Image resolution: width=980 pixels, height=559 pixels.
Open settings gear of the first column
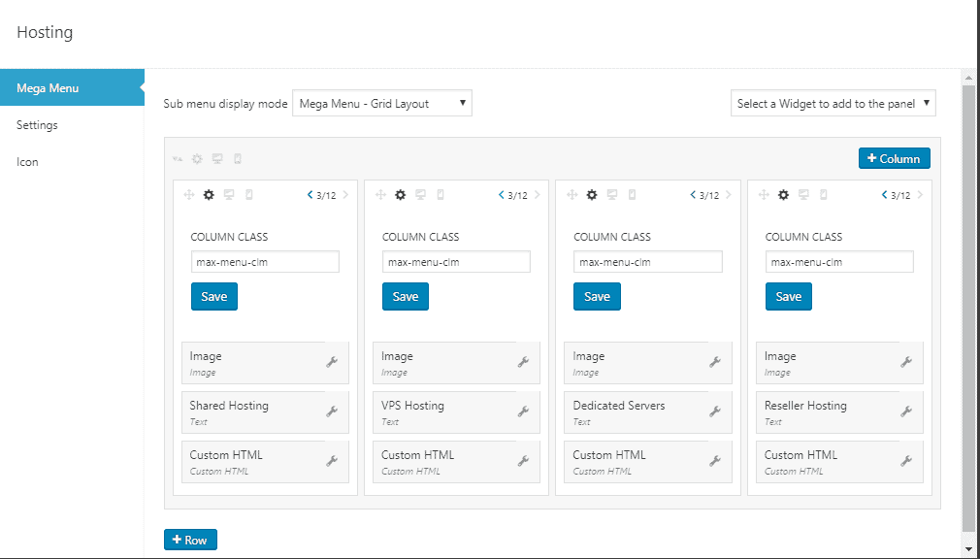tap(209, 195)
